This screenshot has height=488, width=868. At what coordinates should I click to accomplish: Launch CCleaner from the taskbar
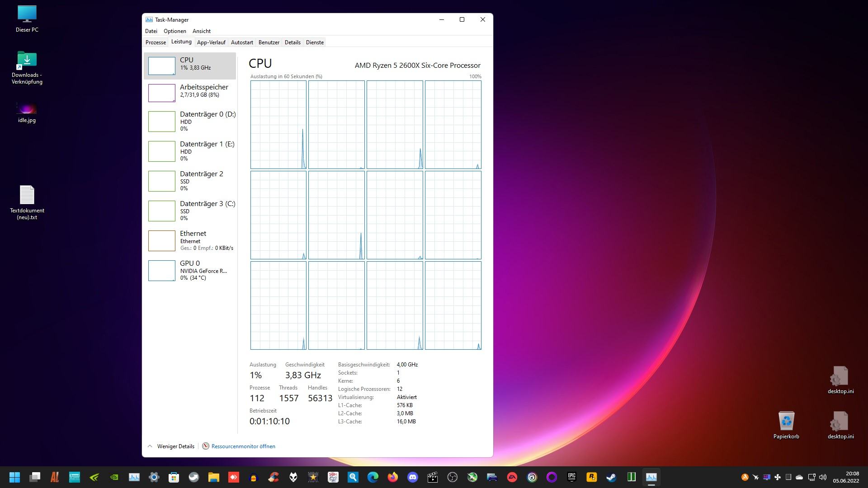pyautogui.click(x=274, y=477)
